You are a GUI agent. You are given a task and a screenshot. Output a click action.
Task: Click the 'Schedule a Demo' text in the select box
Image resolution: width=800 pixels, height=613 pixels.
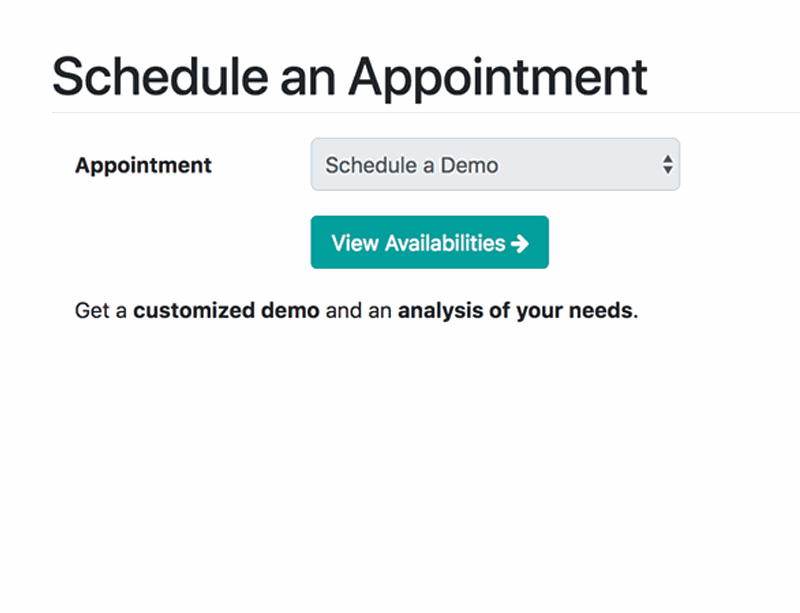(x=411, y=165)
